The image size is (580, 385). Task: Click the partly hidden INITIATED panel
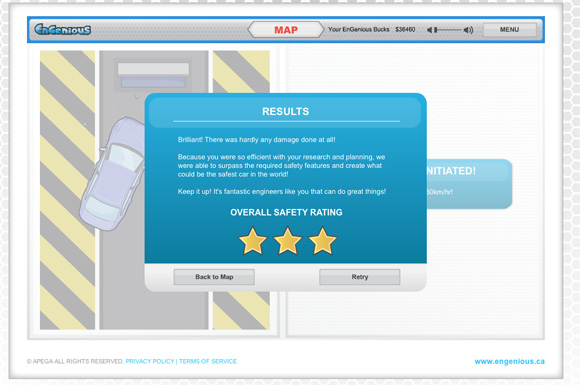(x=469, y=184)
